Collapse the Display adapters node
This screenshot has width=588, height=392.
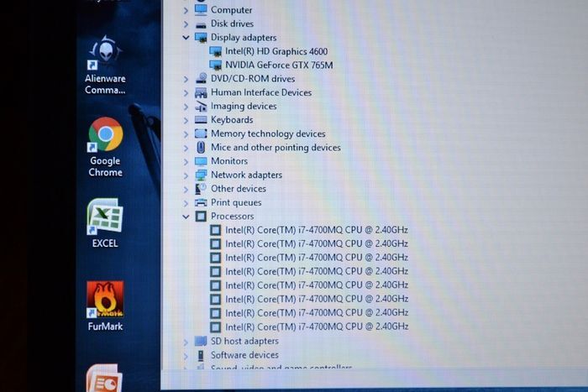click(x=186, y=38)
